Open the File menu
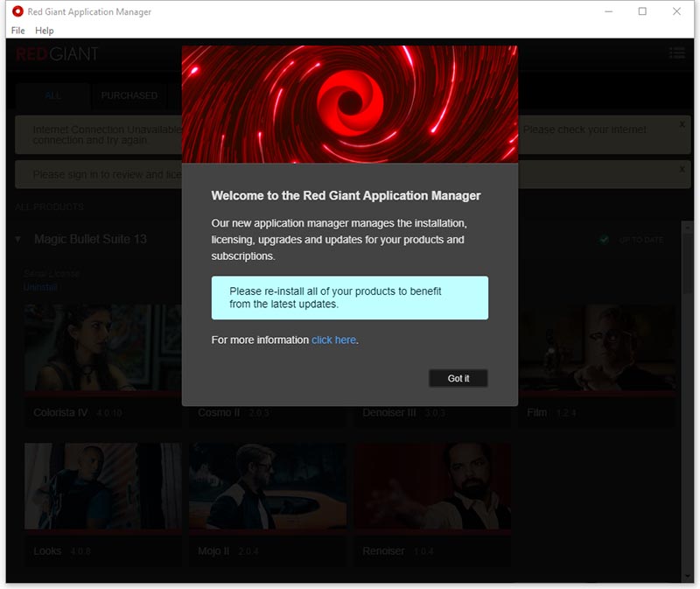The image size is (700, 589). (x=17, y=31)
